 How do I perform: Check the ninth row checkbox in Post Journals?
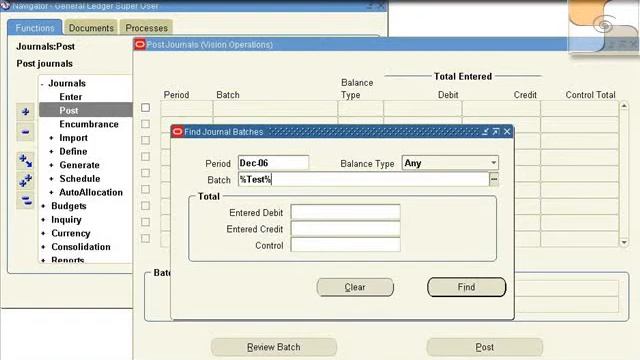coord(145,238)
